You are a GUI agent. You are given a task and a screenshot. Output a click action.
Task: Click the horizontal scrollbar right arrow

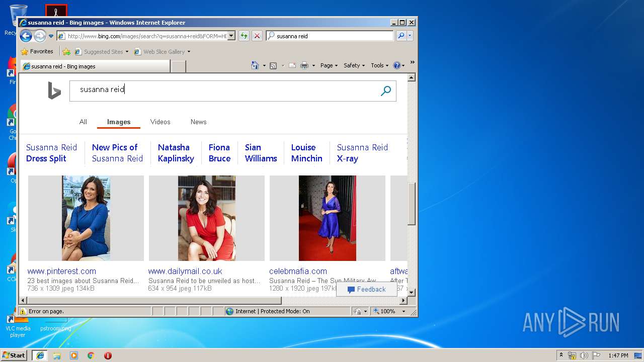403,301
